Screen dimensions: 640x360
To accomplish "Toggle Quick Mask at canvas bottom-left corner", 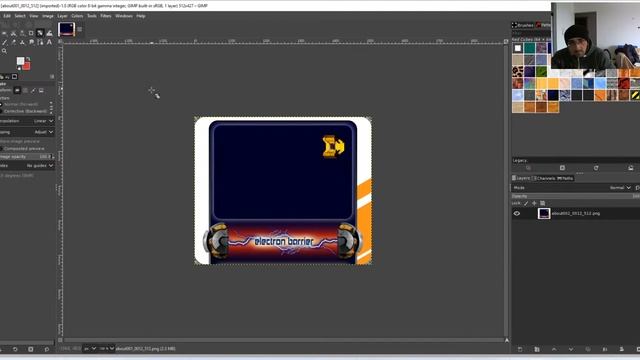I will [x=60, y=340].
